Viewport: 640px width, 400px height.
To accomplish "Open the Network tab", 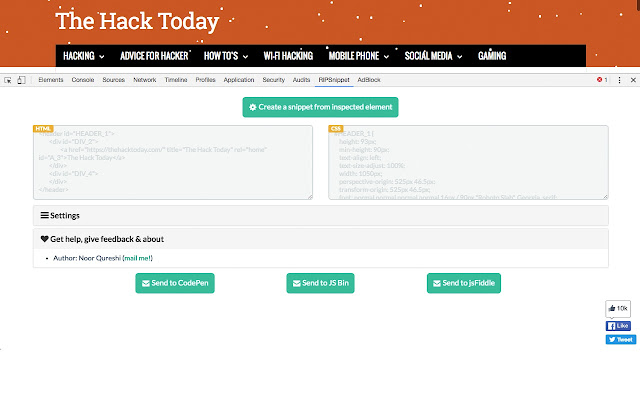I will (x=144, y=80).
